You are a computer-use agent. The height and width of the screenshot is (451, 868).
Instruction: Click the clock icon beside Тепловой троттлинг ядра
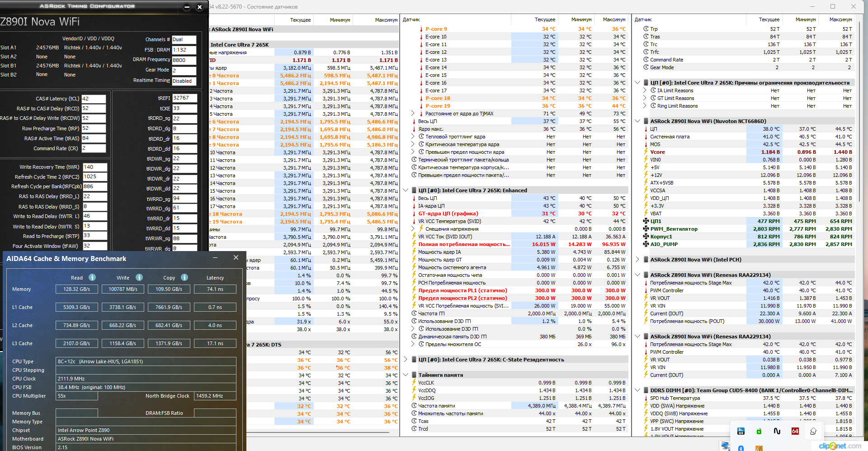pos(421,137)
